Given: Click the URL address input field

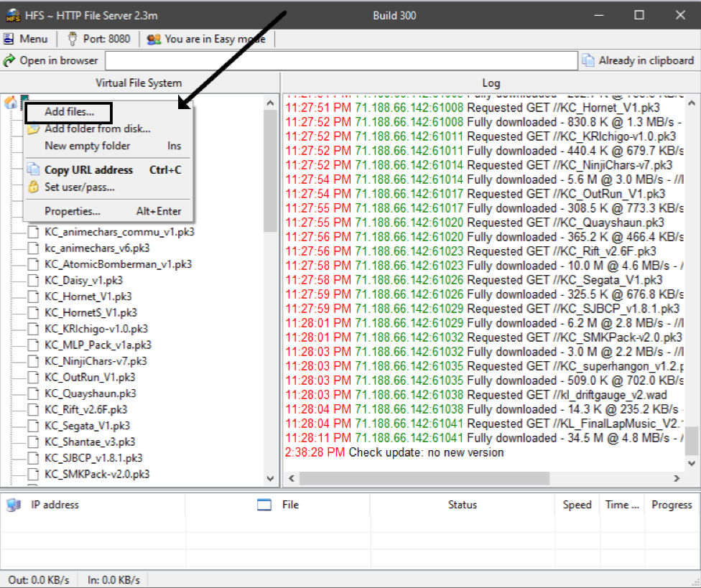Looking at the screenshot, I should click(341, 60).
